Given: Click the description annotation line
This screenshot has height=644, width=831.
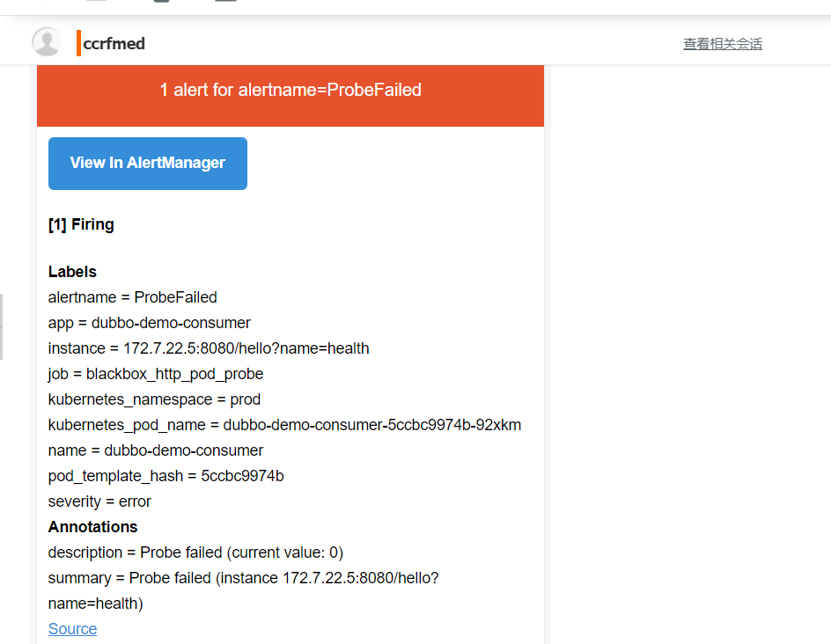Looking at the screenshot, I should (x=195, y=553).
